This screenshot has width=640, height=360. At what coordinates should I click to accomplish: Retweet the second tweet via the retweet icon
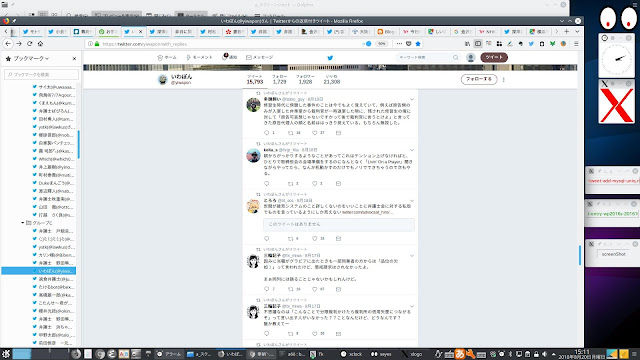click(291, 184)
